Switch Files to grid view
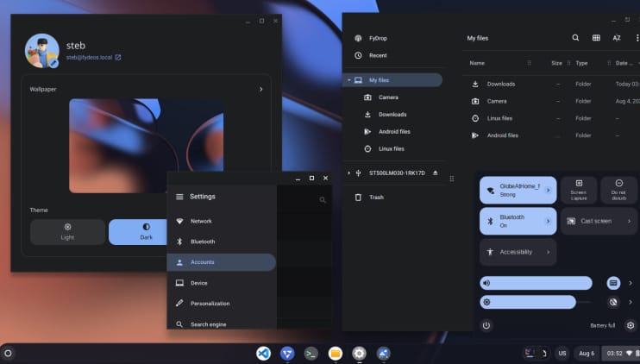640x364 pixels. 596,38
